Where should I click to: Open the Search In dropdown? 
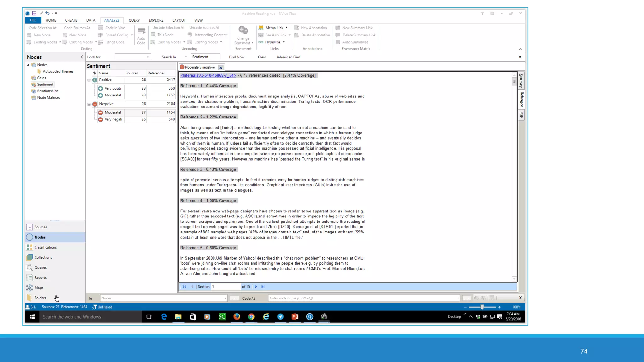point(186,57)
